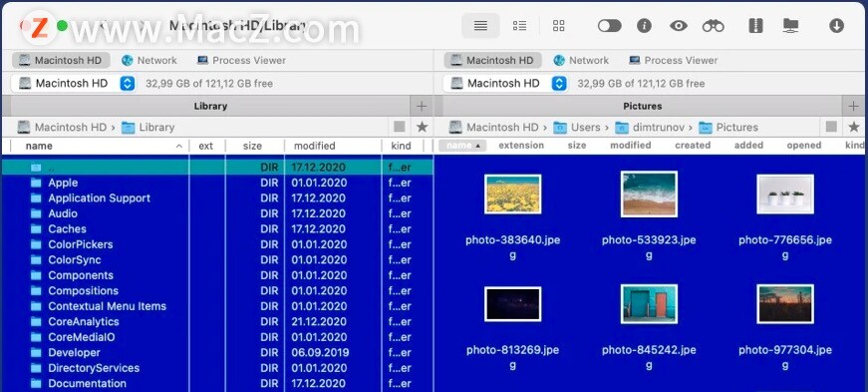Select the Developer folder

pos(217,353)
